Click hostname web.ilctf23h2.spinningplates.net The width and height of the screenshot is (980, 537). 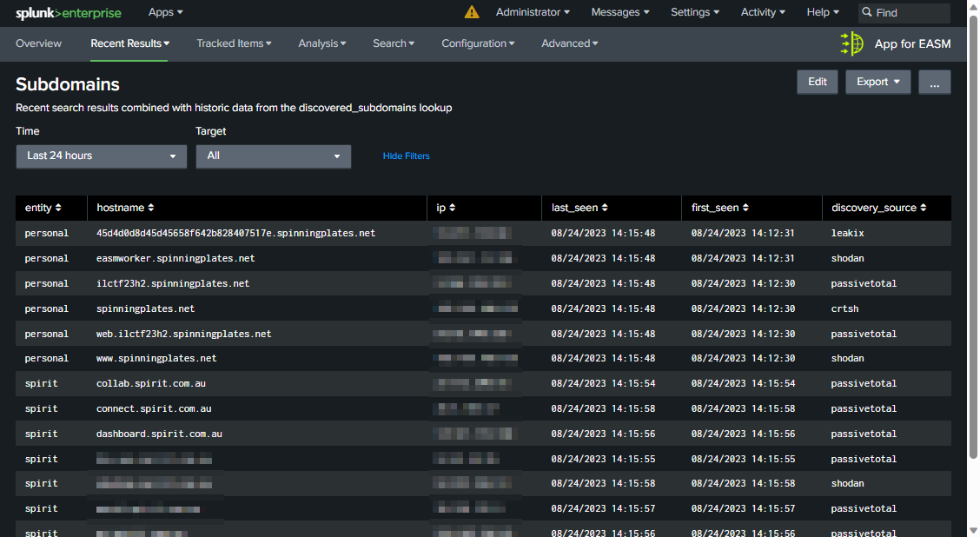coord(184,334)
